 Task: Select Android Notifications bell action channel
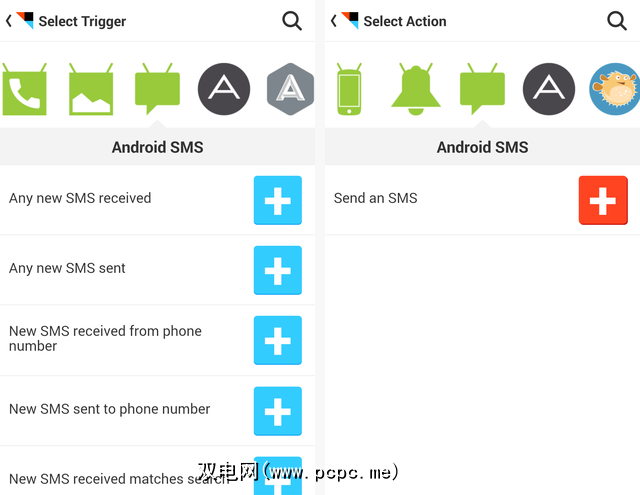click(x=416, y=89)
